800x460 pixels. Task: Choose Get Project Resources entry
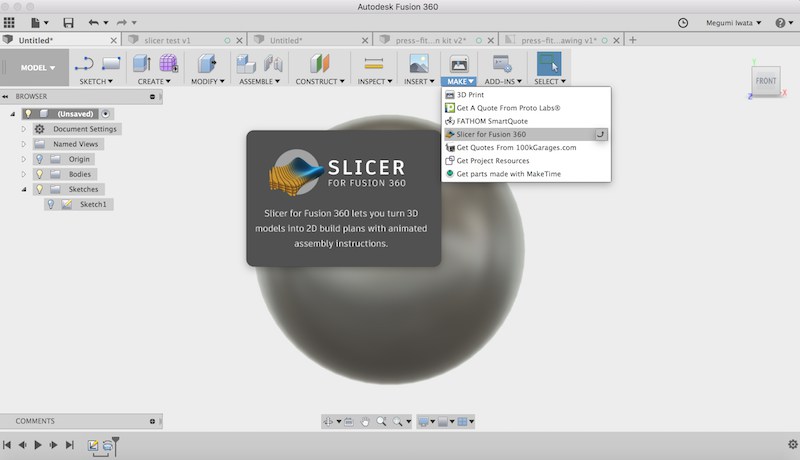pyautogui.click(x=526, y=161)
